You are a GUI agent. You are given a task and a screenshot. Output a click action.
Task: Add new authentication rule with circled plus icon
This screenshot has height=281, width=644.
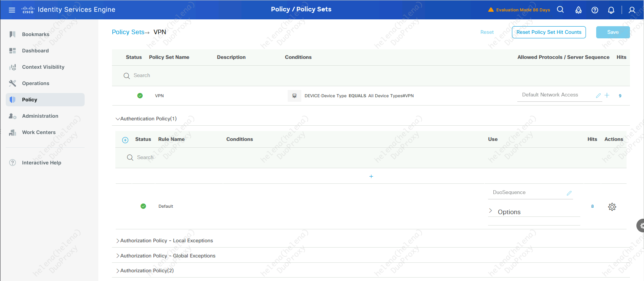[x=125, y=140]
